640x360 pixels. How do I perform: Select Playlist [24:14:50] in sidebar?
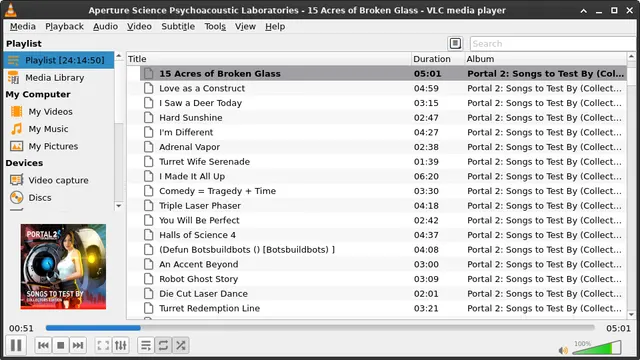59,60
